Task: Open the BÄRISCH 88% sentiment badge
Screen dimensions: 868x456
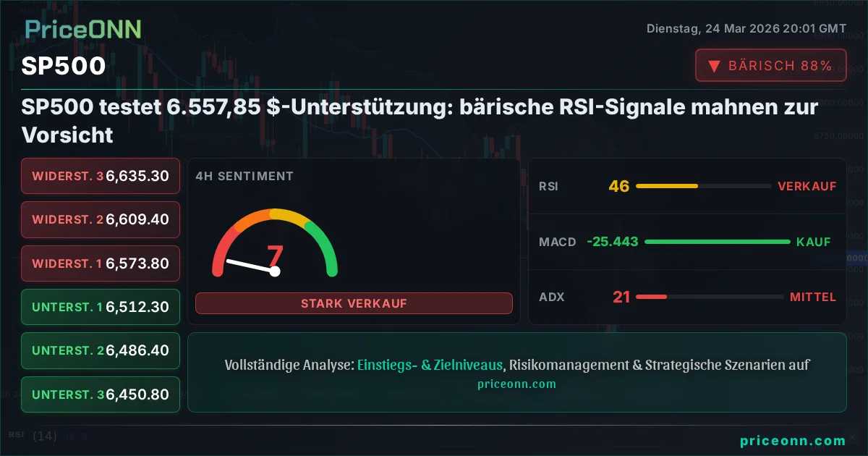Action: coord(770,64)
